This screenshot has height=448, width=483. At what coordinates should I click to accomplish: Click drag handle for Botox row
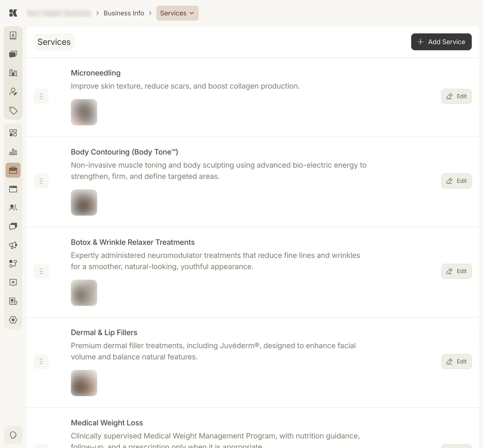pos(41,271)
